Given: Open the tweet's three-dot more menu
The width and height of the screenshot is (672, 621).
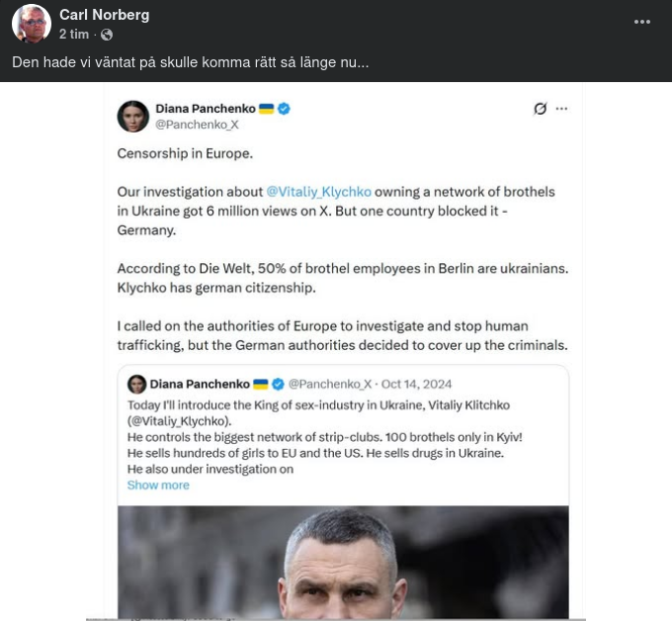Looking at the screenshot, I should pyautogui.click(x=562, y=109).
